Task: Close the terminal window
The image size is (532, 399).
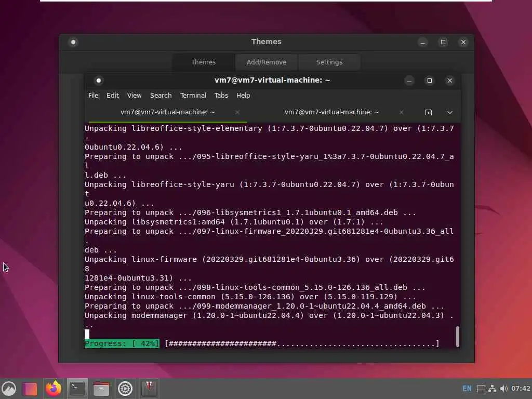Action: coord(450,81)
